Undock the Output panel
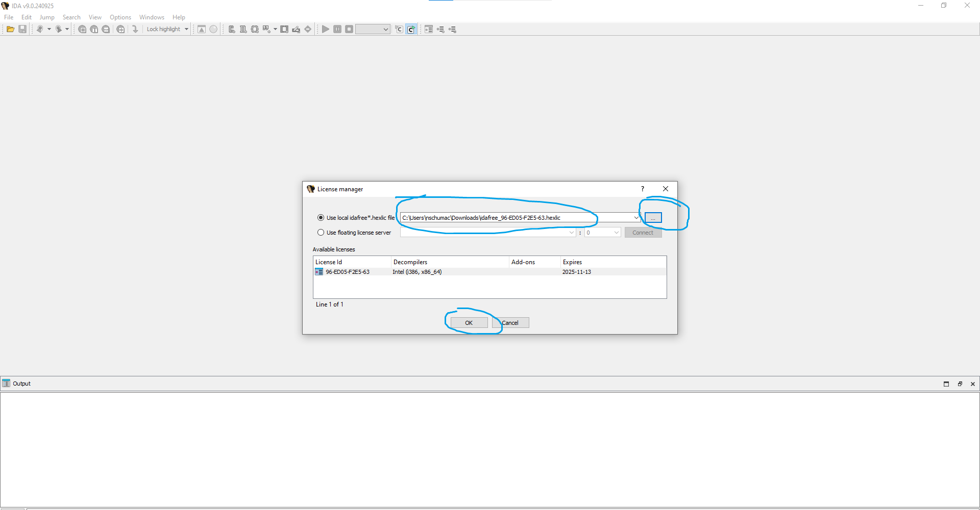 pos(960,384)
